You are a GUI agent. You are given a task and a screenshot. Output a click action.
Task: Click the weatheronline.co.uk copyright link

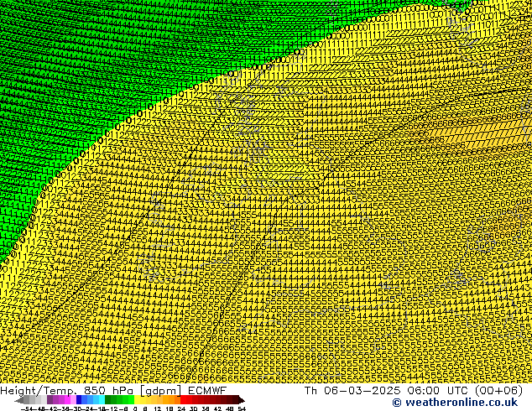(x=455, y=403)
